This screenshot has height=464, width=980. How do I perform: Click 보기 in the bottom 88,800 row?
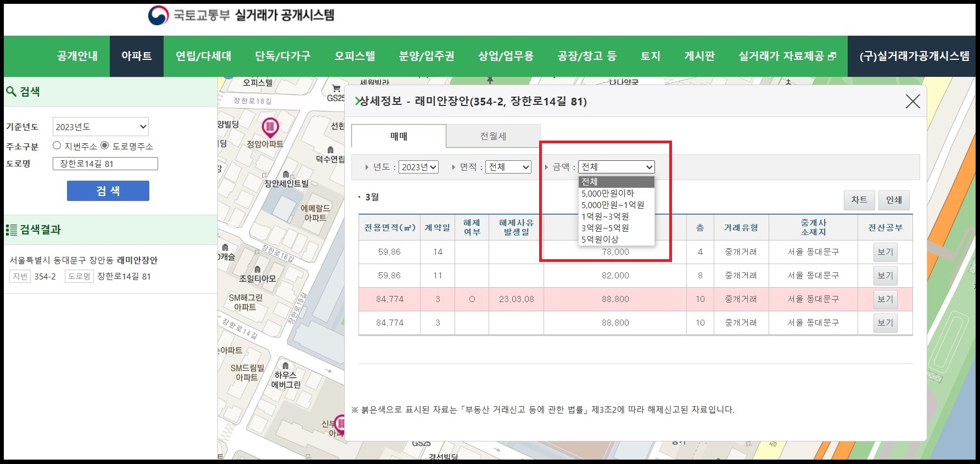[885, 323]
